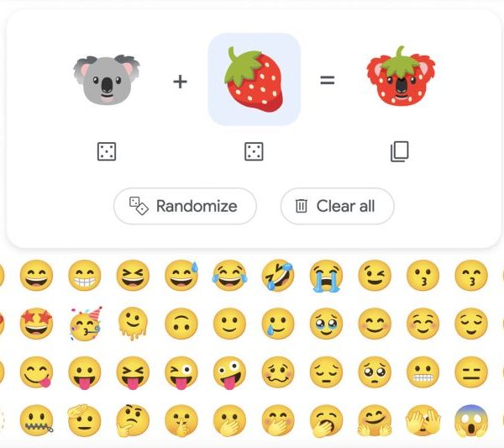Copy the combined strawberry koala result

click(400, 151)
